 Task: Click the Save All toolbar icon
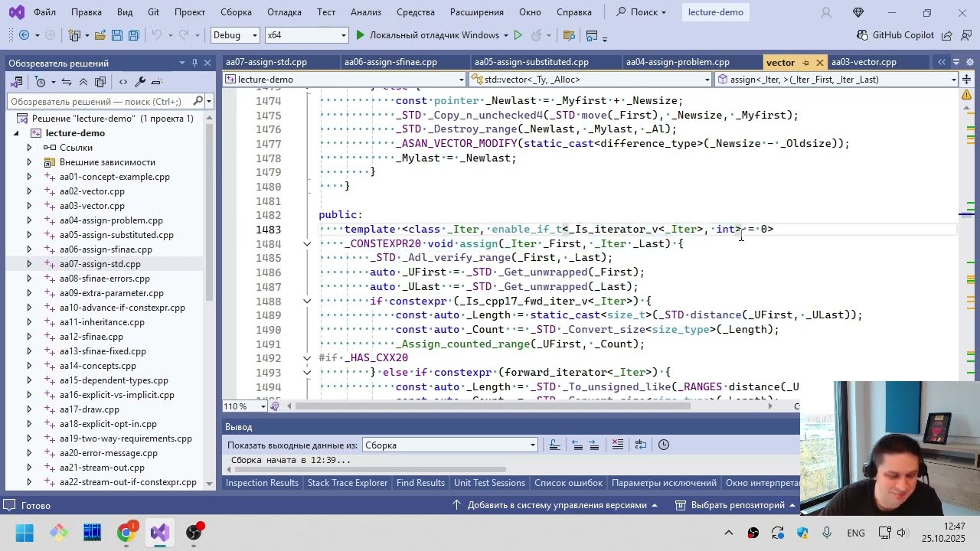(x=133, y=35)
